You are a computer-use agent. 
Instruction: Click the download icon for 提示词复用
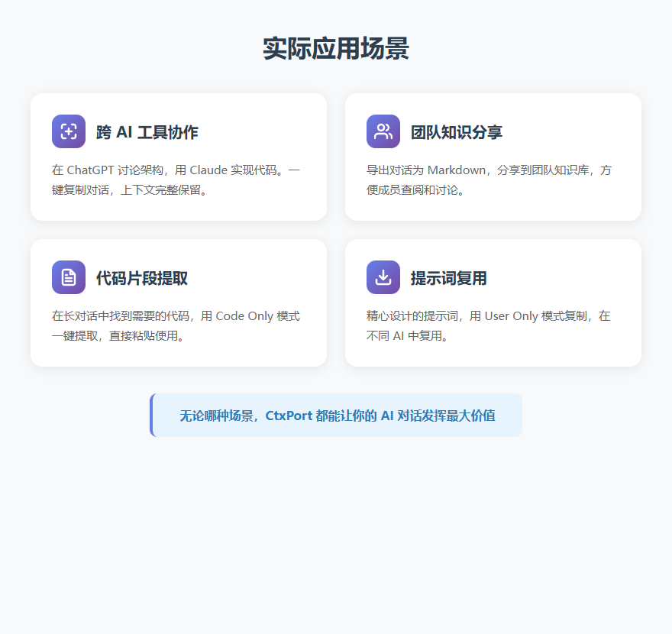click(383, 277)
